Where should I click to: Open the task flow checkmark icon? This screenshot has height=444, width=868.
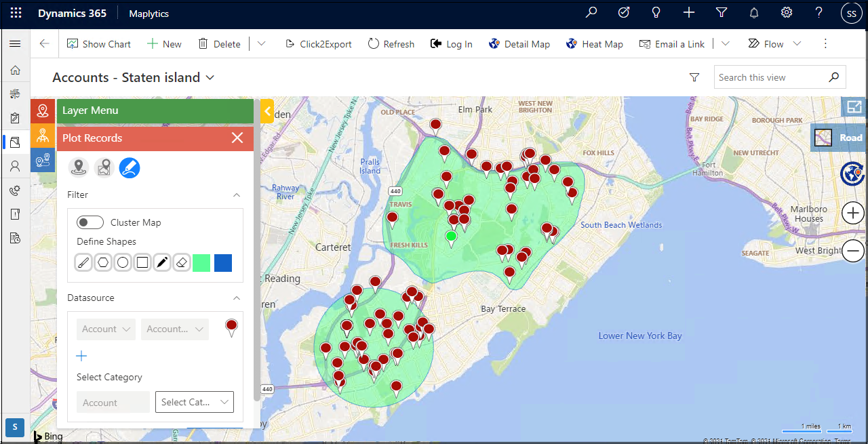pyautogui.click(x=624, y=13)
